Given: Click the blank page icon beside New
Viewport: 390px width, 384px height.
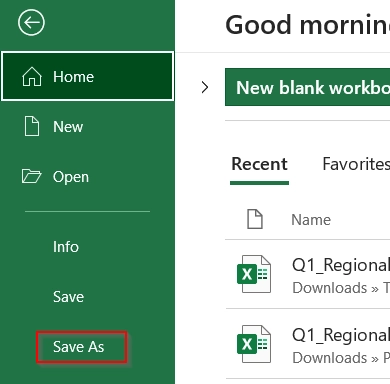Looking at the screenshot, I should pyautogui.click(x=32, y=126).
